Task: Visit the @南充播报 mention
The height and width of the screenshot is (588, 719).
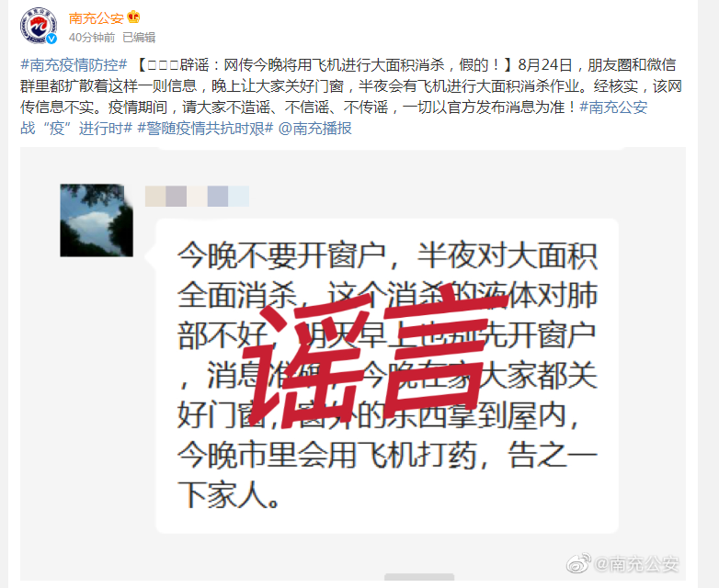Action: (x=315, y=129)
